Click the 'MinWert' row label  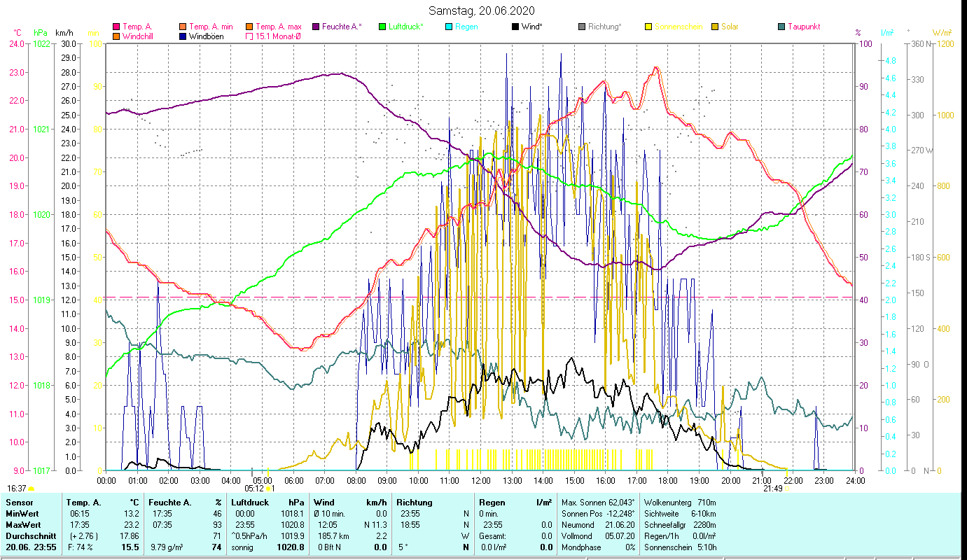click(x=21, y=514)
